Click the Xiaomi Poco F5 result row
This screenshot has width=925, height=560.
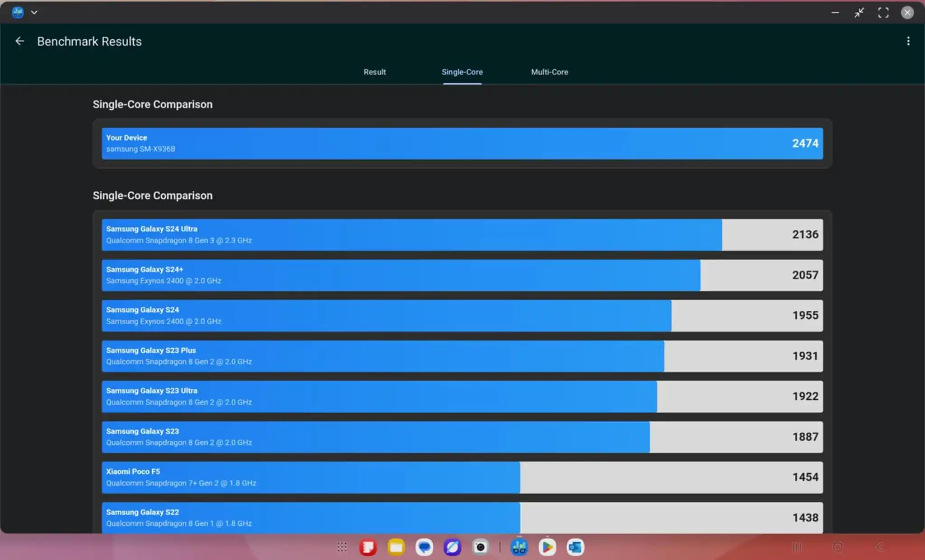(462, 477)
